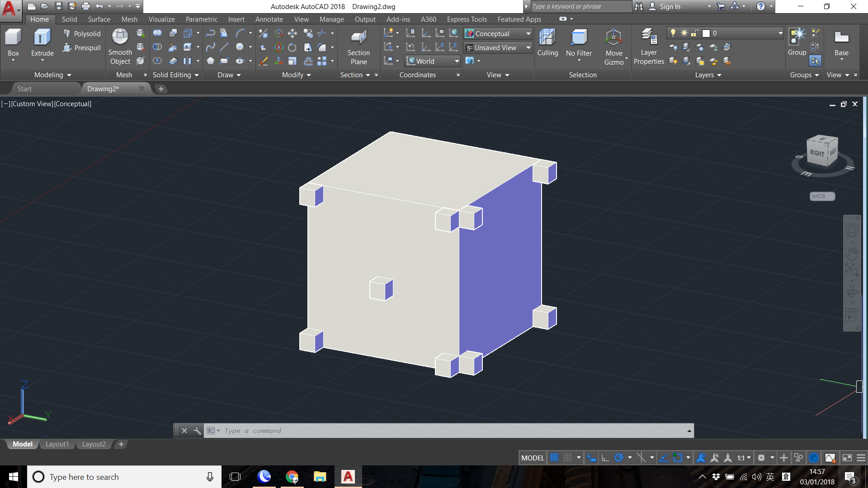Toggle isometric drafting in status bar
Screen dimensions: 868x488
pyautogui.click(x=641, y=458)
